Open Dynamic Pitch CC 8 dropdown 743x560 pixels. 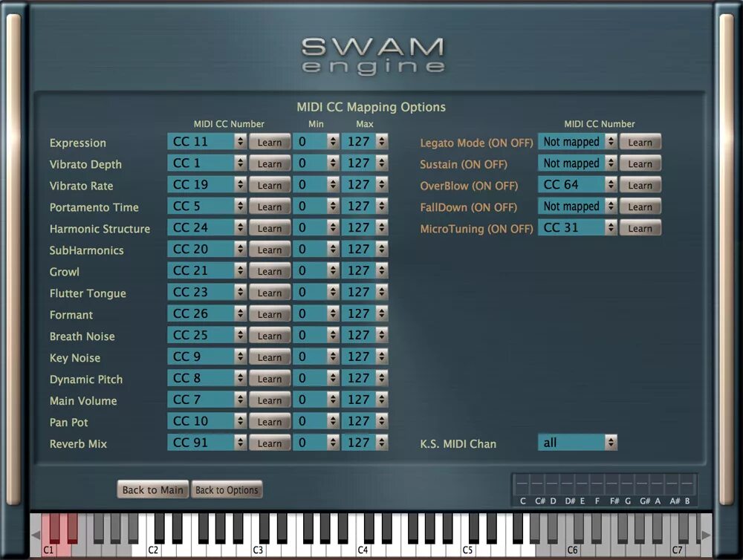pyautogui.click(x=207, y=378)
